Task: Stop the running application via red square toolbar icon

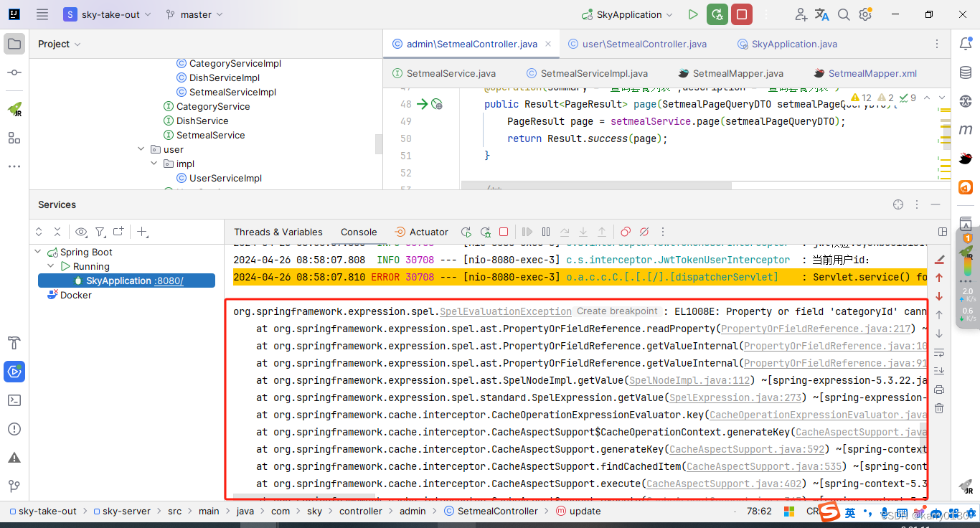Action: [x=741, y=14]
